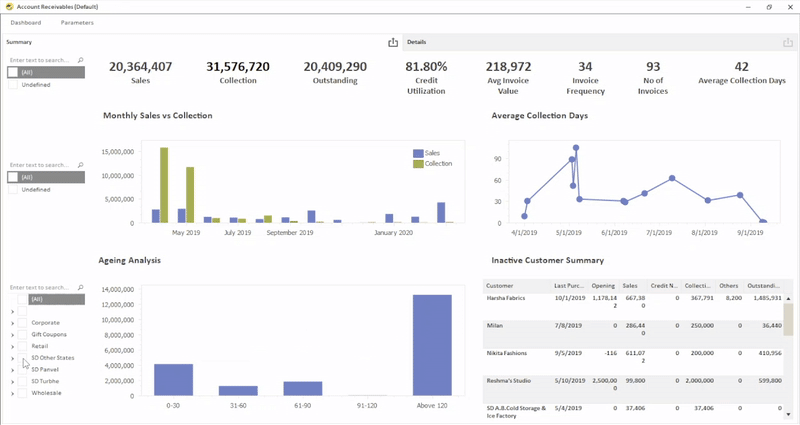Viewport: 800px width, 425px height.
Task: Tick the Corporate checkbox
Action: [x=22, y=323]
